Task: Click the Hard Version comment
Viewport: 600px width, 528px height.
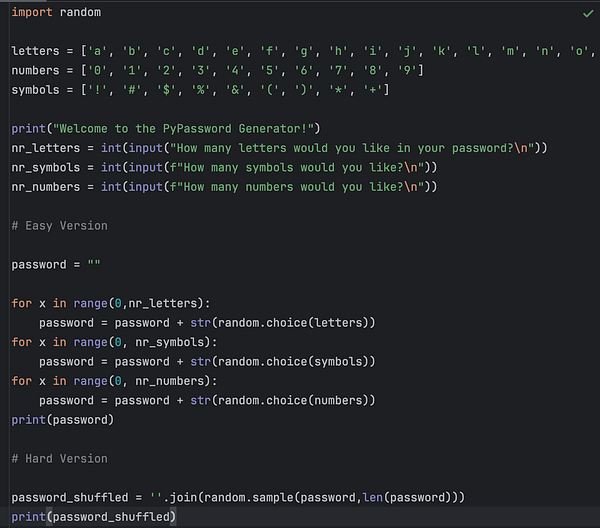Action: pos(60,459)
